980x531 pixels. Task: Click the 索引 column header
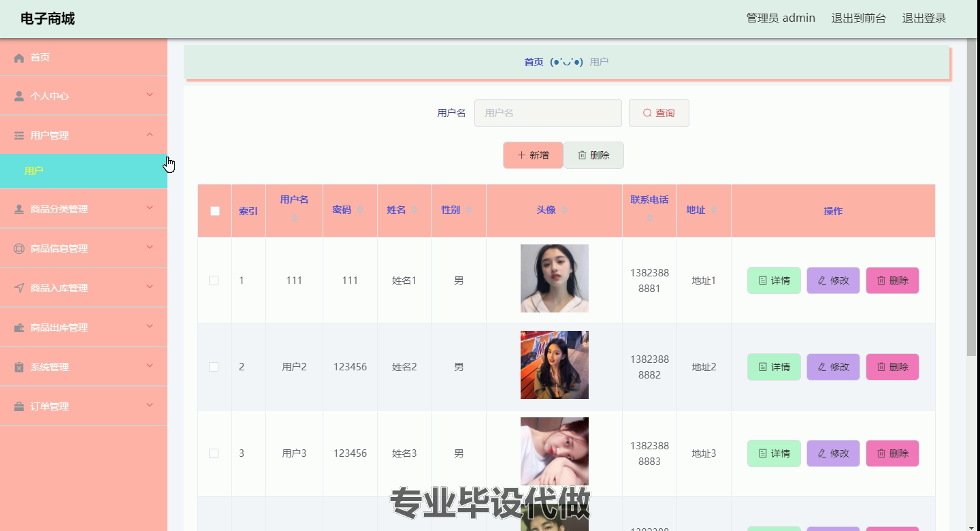coord(248,211)
